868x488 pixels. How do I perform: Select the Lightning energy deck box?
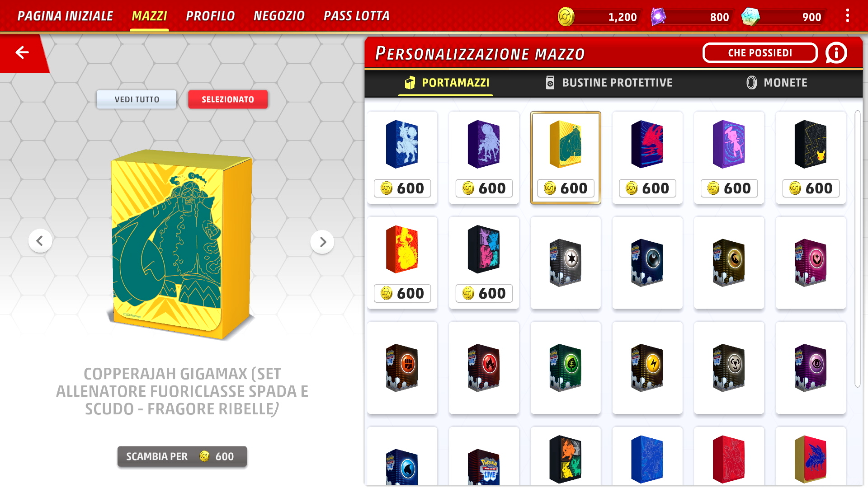point(647,367)
